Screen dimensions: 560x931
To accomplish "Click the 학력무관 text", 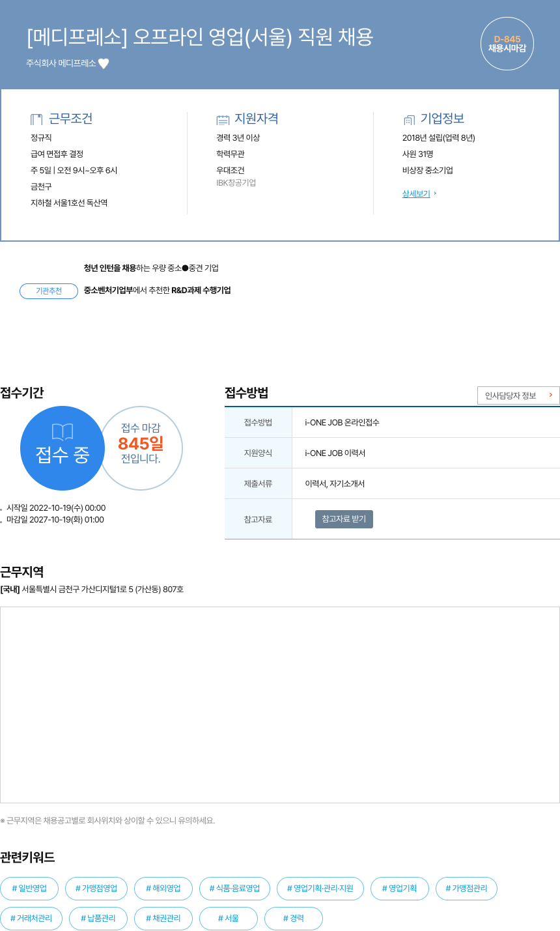I will tap(231, 154).
